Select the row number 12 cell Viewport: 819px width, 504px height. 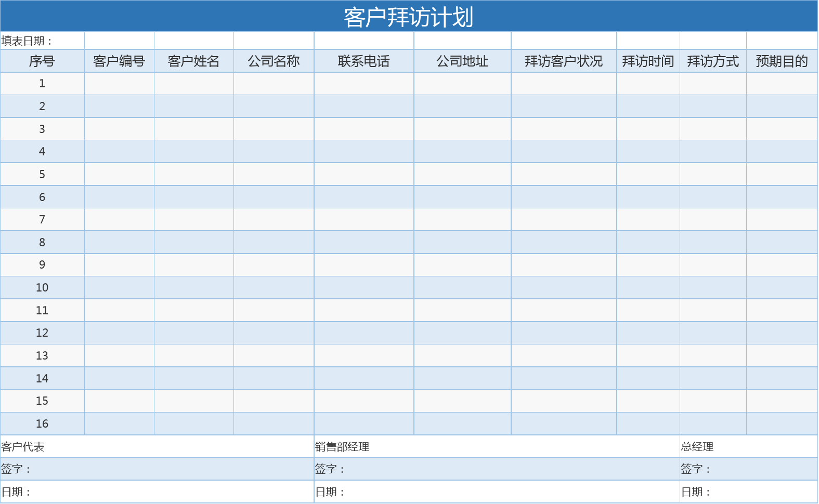coord(42,333)
